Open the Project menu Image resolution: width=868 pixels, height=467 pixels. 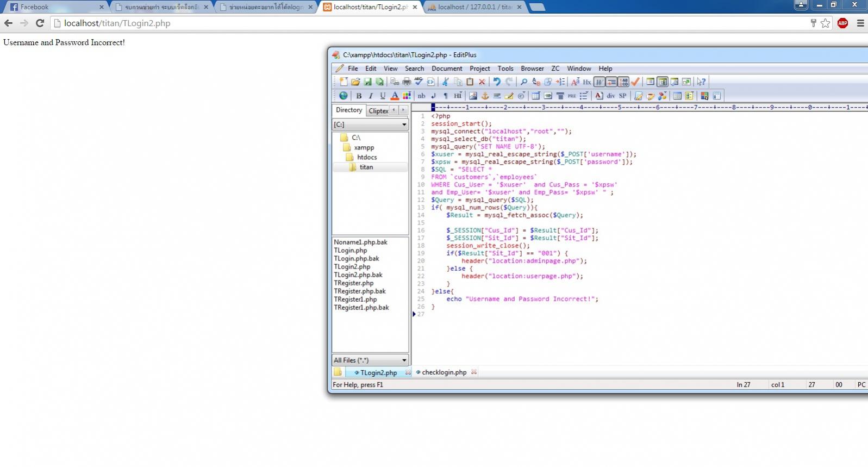pos(479,69)
